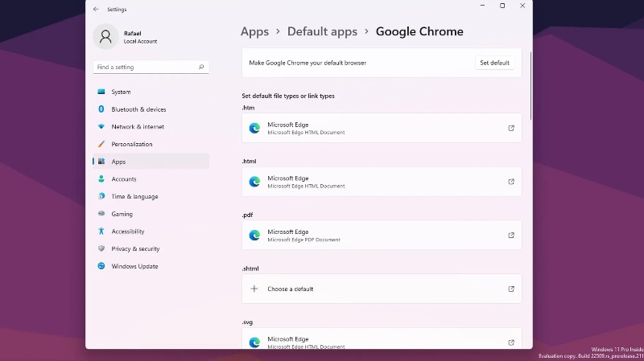The height and width of the screenshot is (361, 644).
Task: Open the System settings category
Action: (x=121, y=92)
